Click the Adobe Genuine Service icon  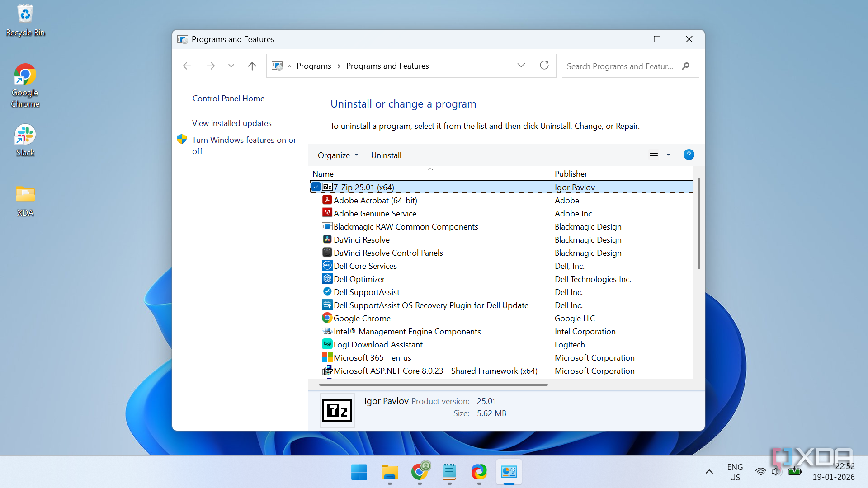coord(327,213)
